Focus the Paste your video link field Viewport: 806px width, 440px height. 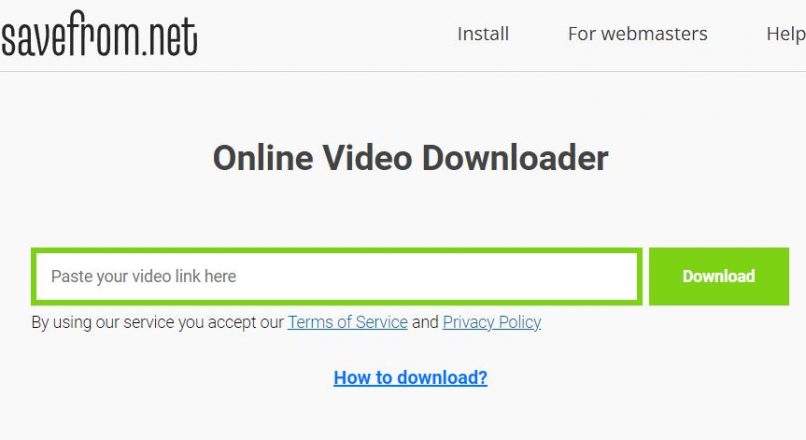pyautogui.click(x=337, y=277)
